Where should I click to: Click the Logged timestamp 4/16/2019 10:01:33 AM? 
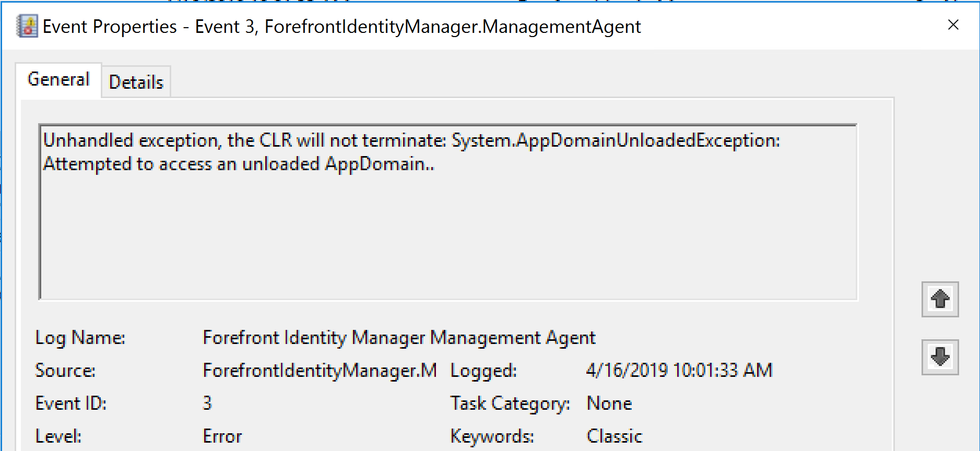click(679, 371)
